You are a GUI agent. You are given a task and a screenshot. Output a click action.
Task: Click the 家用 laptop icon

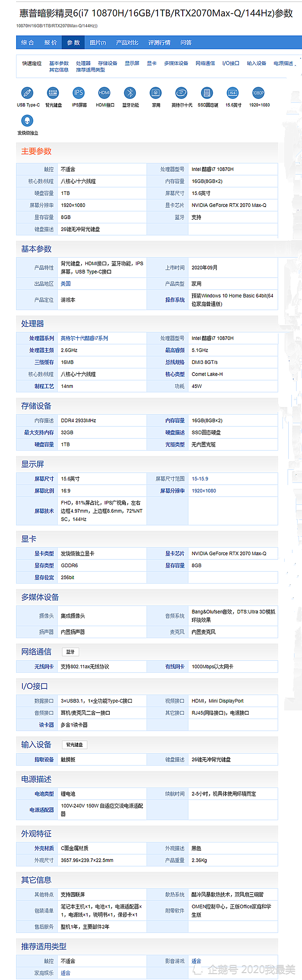point(156,93)
